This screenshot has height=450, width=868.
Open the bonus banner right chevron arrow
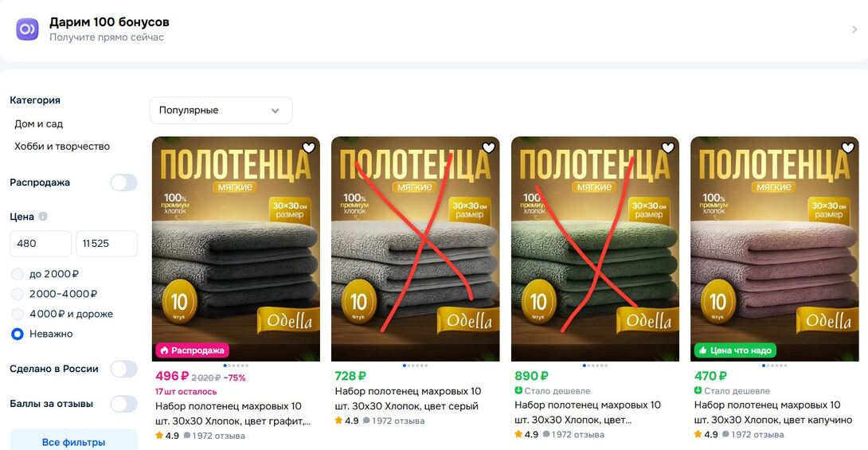point(854,29)
